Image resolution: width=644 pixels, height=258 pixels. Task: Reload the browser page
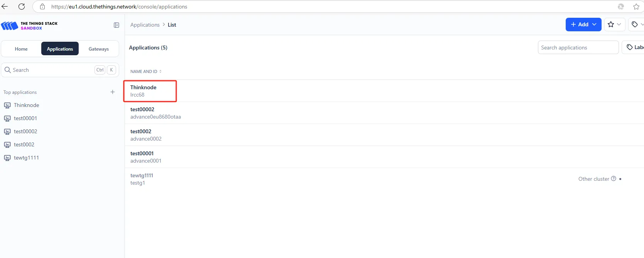click(x=22, y=7)
